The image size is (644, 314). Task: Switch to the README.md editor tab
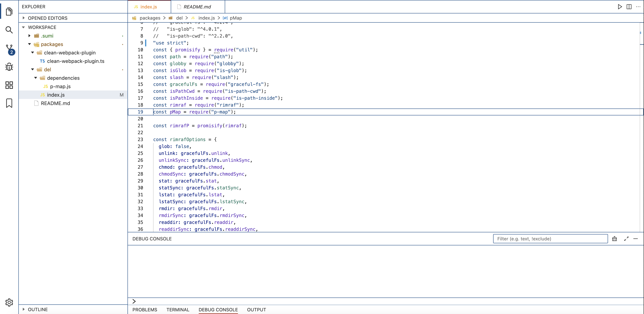(x=198, y=7)
